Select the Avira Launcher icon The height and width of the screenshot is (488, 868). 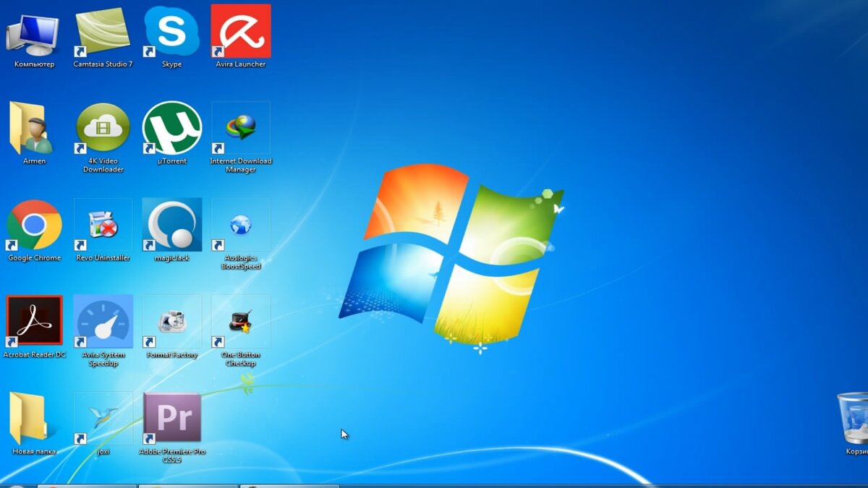tap(241, 35)
